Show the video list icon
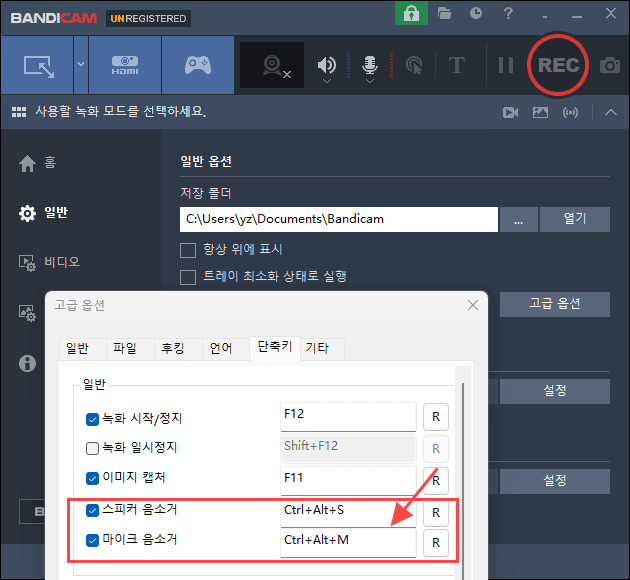 tap(510, 112)
